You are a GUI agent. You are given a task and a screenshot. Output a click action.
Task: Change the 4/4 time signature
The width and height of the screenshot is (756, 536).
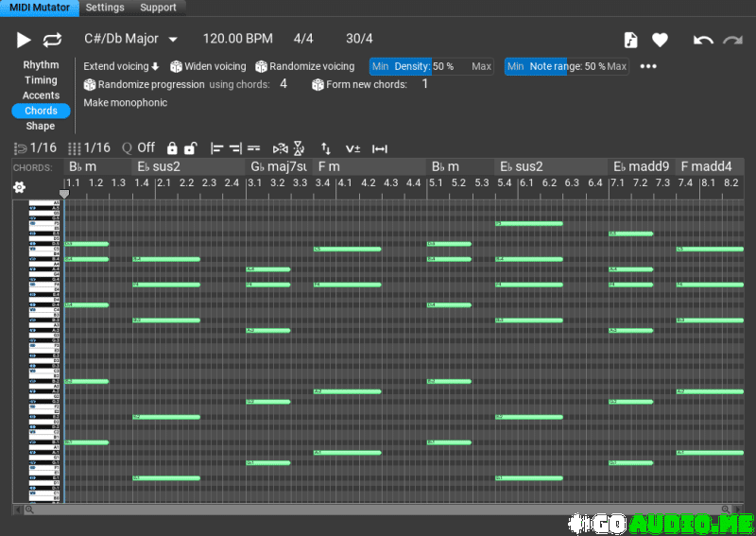point(303,39)
